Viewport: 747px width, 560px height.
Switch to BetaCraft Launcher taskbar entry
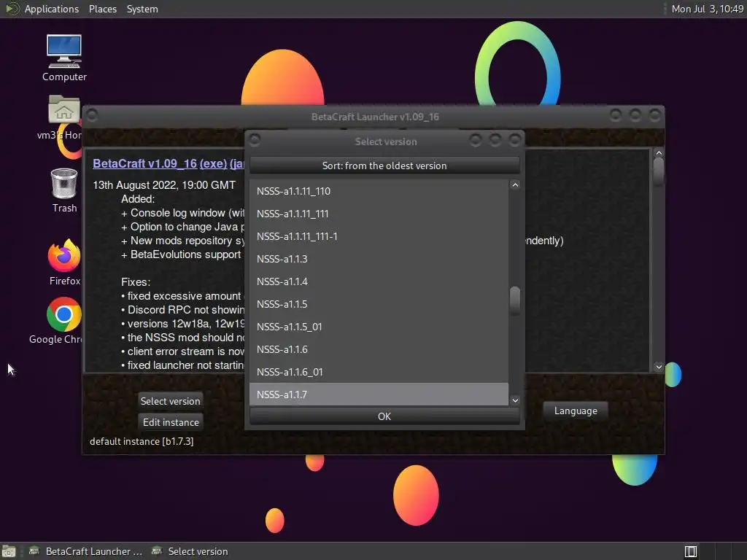(86, 551)
